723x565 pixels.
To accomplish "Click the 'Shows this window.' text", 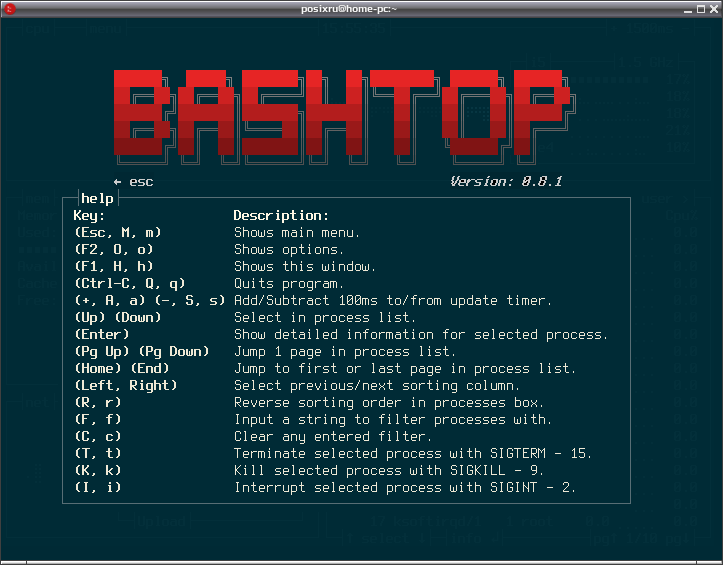I will pos(305,267).
